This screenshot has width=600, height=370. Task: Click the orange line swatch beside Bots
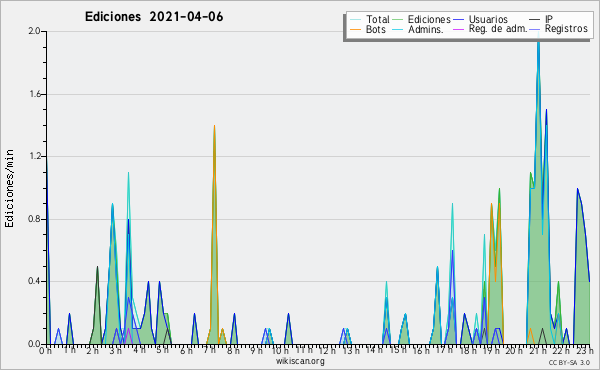coord(355,29)
